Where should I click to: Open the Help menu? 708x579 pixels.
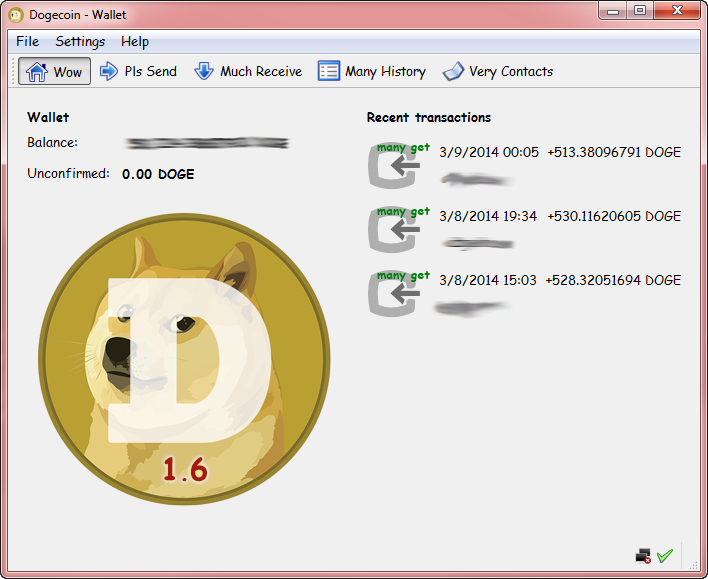pos(135,42)
